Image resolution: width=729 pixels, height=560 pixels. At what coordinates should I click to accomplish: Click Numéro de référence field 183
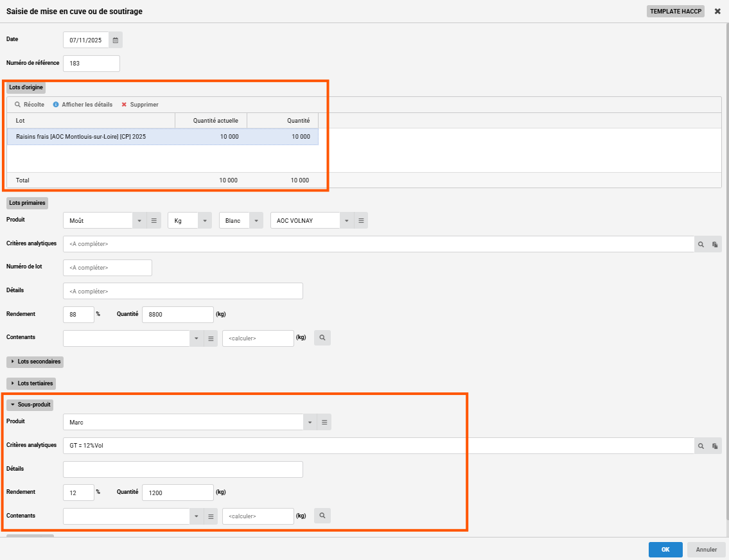click(92, 64)
